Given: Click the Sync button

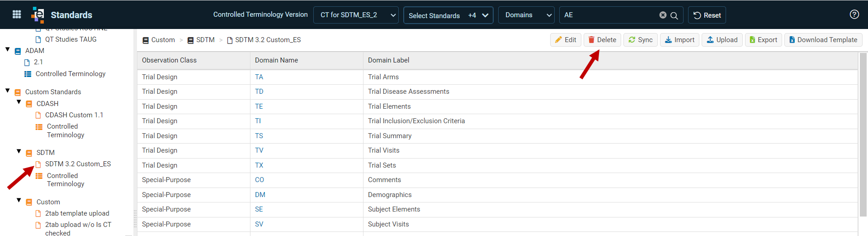Looking at the screenshot, I should 641,40.
